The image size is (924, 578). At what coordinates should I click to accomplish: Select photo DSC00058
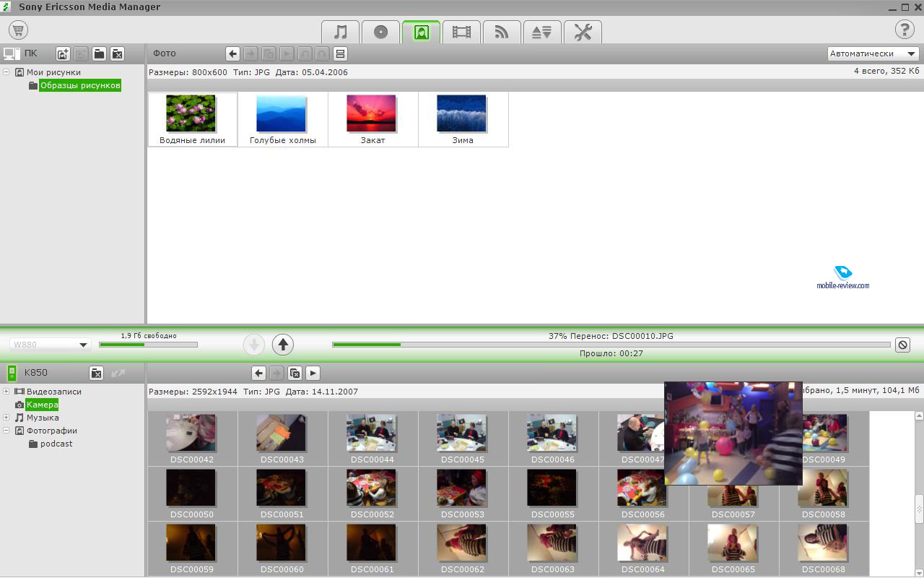pos(824,493)
